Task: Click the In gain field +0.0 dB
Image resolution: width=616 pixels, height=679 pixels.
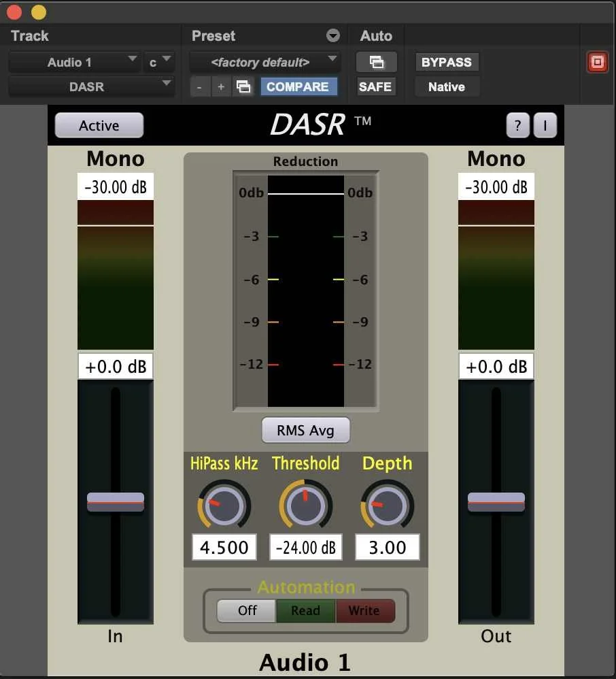Action: (x=116, y=366)
